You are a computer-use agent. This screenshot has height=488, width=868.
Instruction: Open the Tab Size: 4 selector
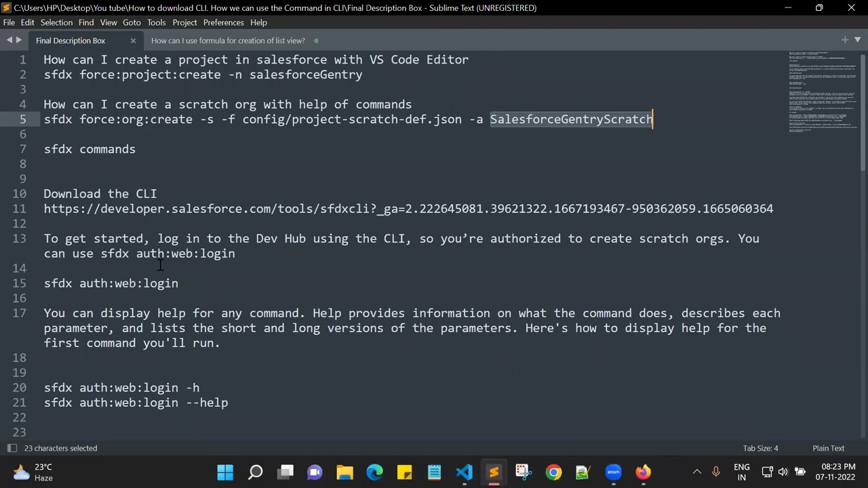[x=760, y=448]
